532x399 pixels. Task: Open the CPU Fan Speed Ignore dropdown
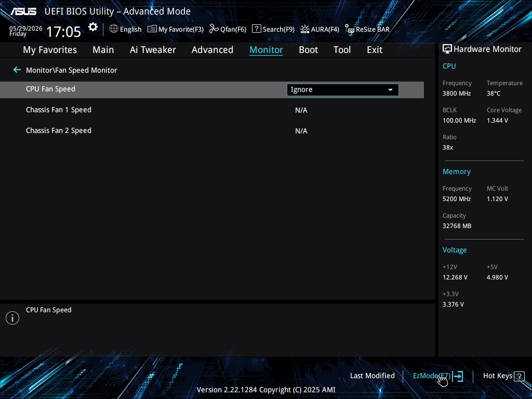tap(343, 89)
